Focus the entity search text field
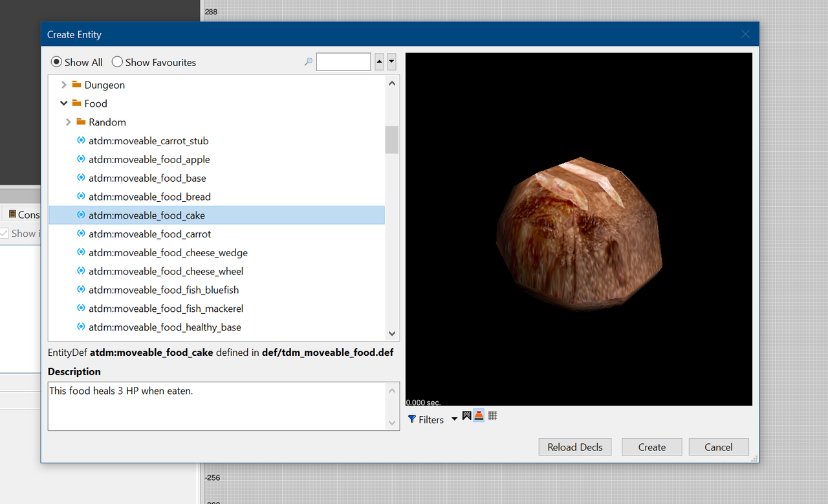828x504 pixels. (343, 62)
